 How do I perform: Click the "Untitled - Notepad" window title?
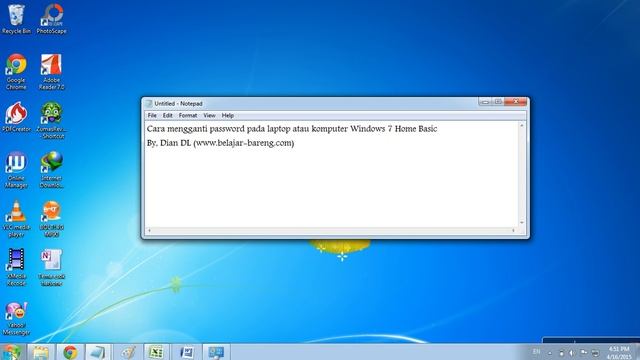pyautogui.click(x=178, y=104)
